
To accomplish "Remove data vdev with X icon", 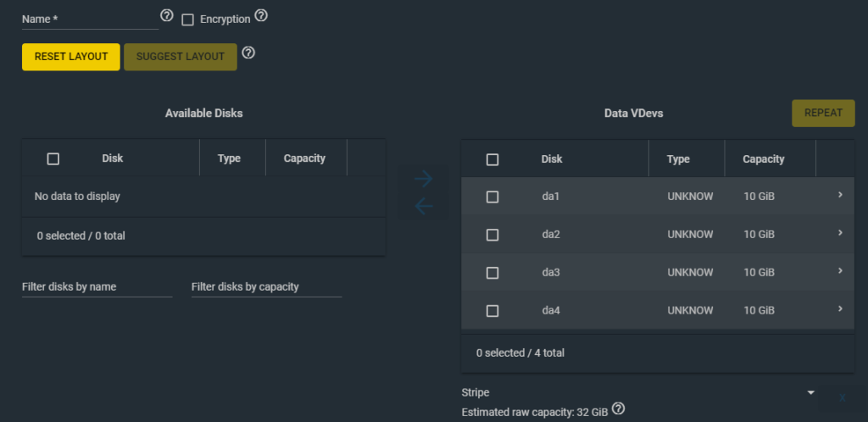I will pos(842,397).
